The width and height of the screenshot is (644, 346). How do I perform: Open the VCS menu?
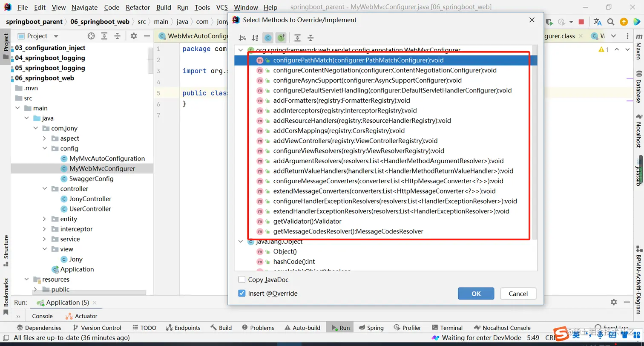pyautogui.click(x=222, y=7)
